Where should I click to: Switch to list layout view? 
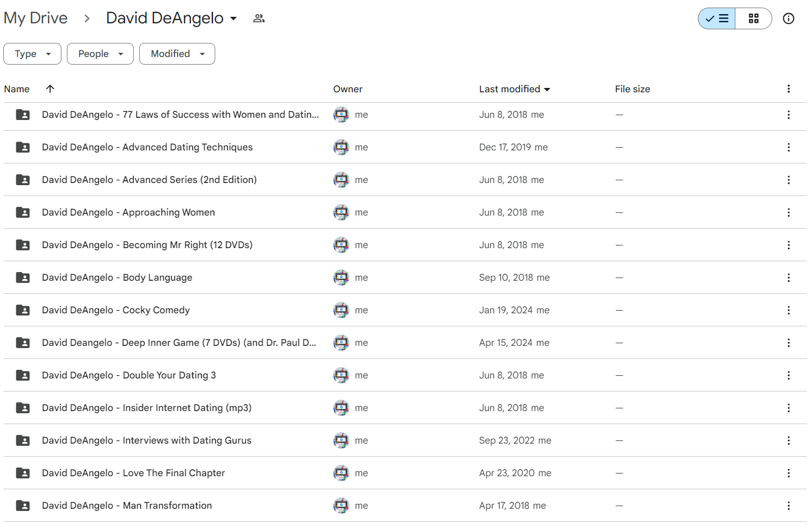[x=717, y=18]
